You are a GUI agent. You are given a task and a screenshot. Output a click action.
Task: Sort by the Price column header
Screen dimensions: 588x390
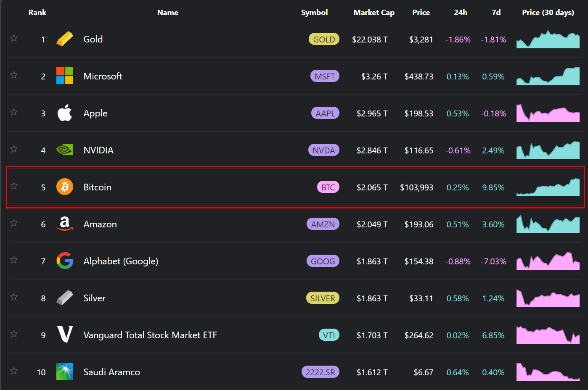(421, 13)
